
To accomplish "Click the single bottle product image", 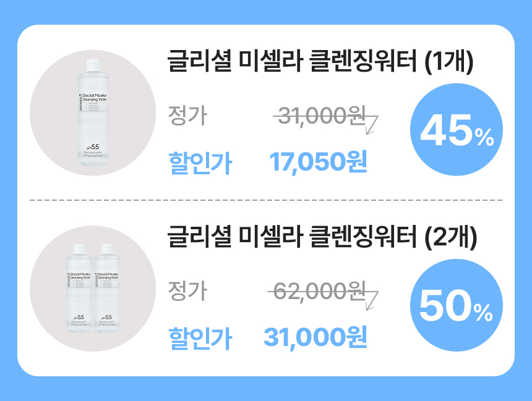I will tap(92, 113).
